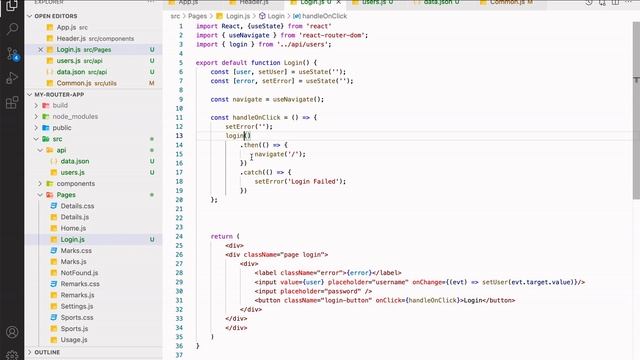
Task: Open NotFound.js file
Action: coord(93,273)
